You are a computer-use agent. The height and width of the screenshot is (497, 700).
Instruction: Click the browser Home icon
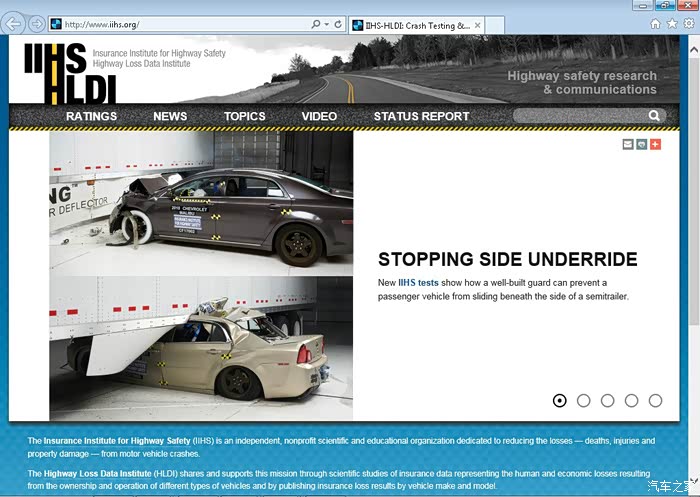(655, 24)
